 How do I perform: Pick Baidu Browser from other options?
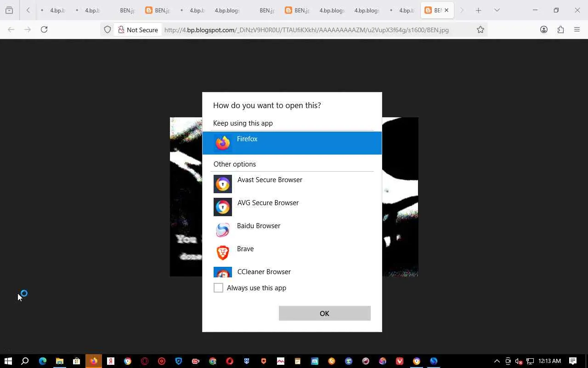[x=292, y=230]
